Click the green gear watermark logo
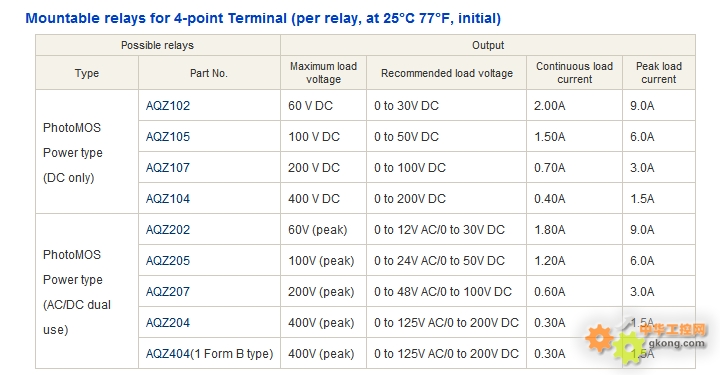Screen dimensions: 720x375 click(630, 348)
